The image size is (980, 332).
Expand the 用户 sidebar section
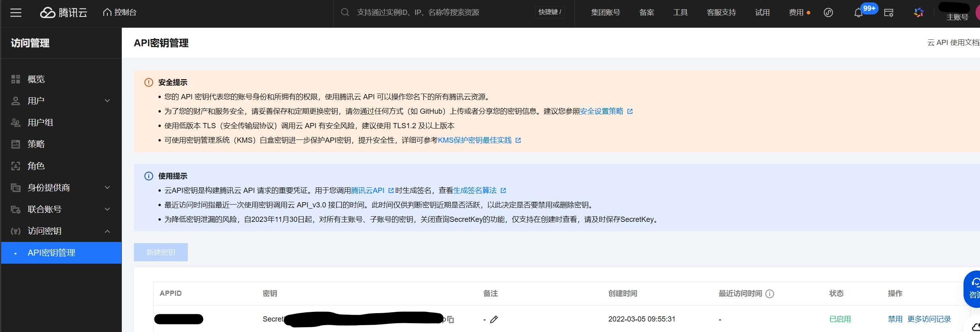tap(61, 101)
